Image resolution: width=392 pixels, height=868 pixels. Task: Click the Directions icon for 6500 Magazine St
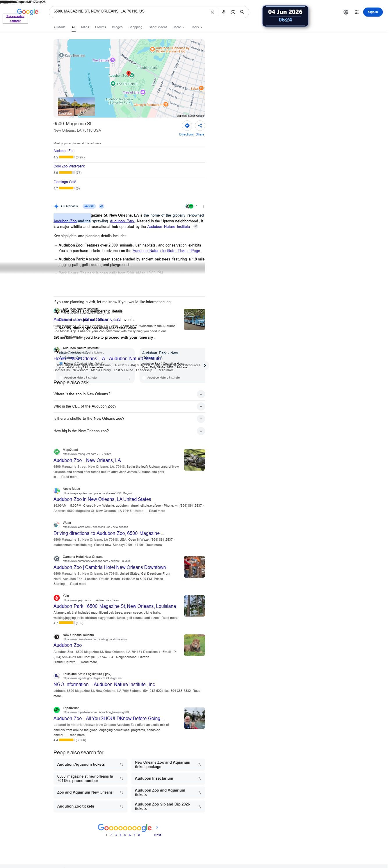(189, 127)
